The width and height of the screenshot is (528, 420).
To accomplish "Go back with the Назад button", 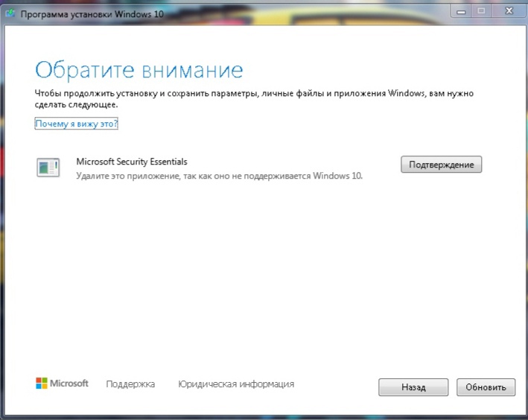I will 413,387.
